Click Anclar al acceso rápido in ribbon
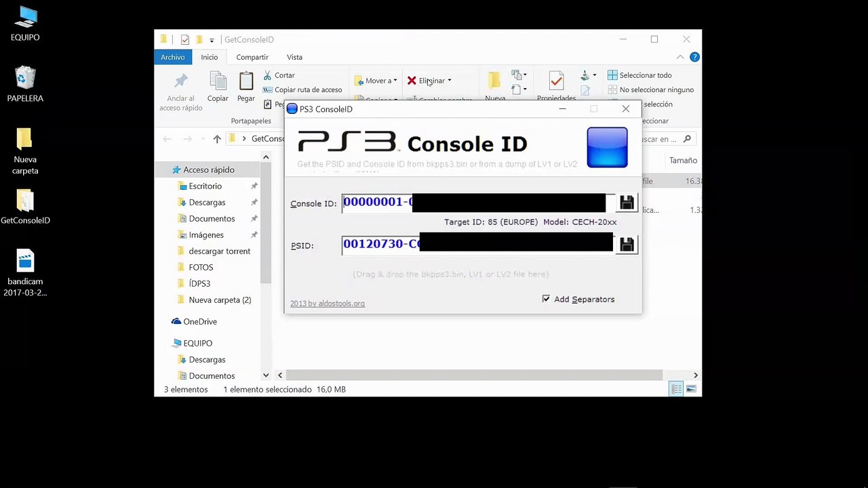The height and width of the screenshot is (488, 868). (180, 92)
